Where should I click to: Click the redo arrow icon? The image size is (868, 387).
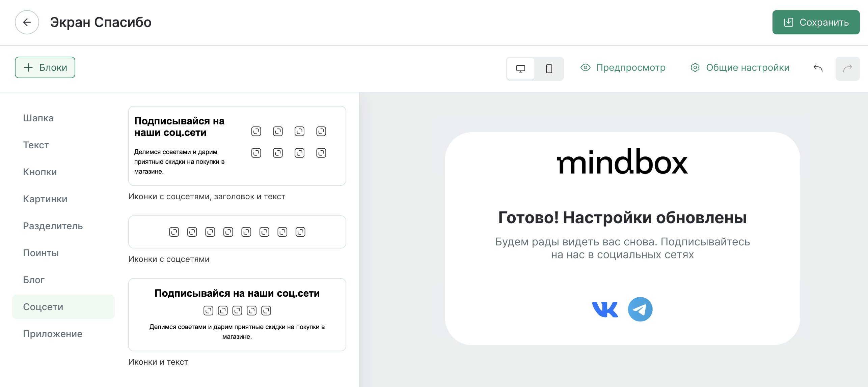[x=847, y=68]
